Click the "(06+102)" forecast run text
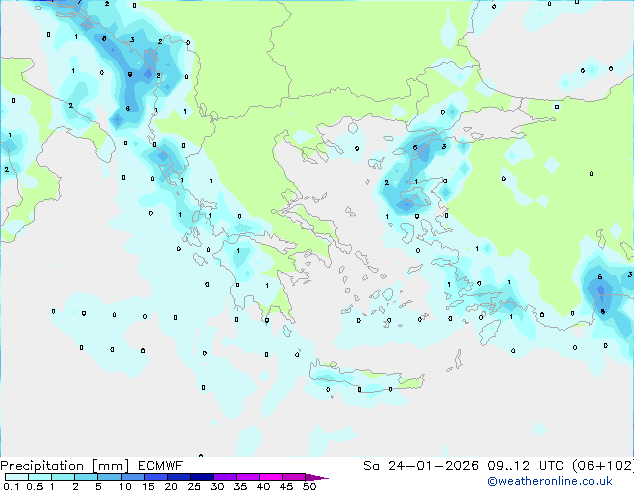The width and height of the screenshot is (634, 490). [x=602, y=466]
